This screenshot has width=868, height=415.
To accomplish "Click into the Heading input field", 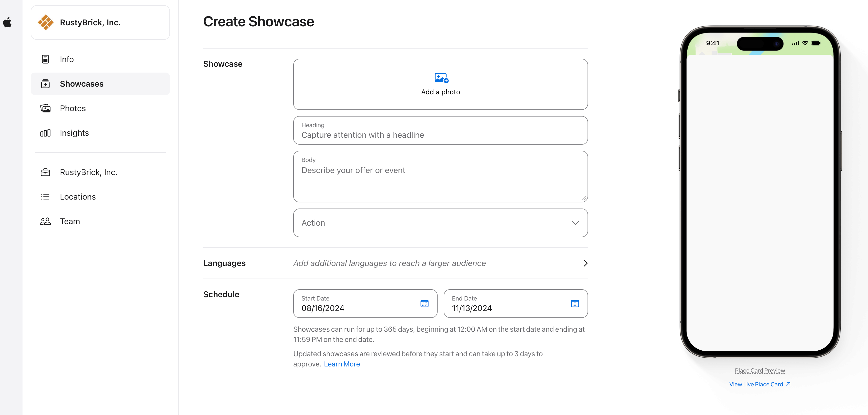I will [x=440, y=135].
